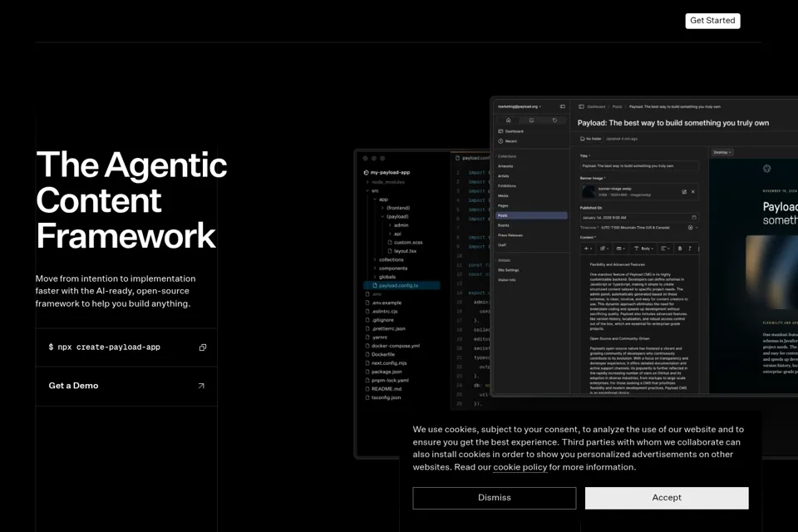Remove the banner-image.webp upload

tap(692, 192)
